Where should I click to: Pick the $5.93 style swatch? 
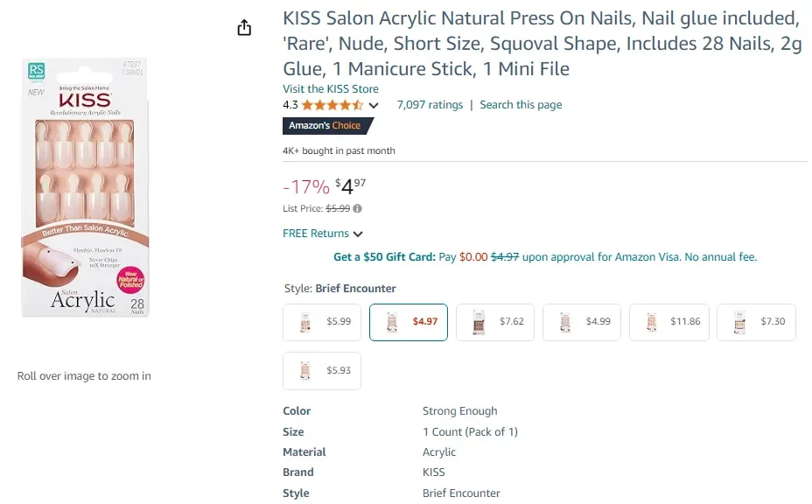click(x=322, y=371)
